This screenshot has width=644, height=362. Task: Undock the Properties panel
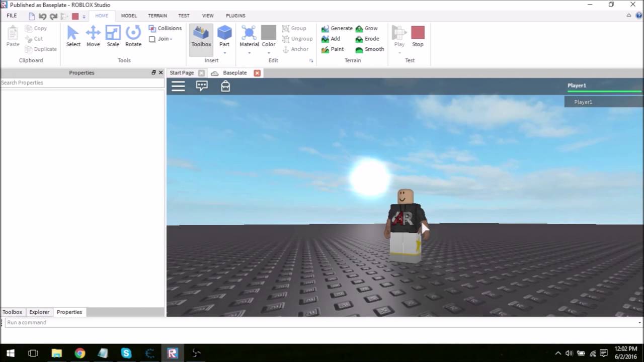153,72
